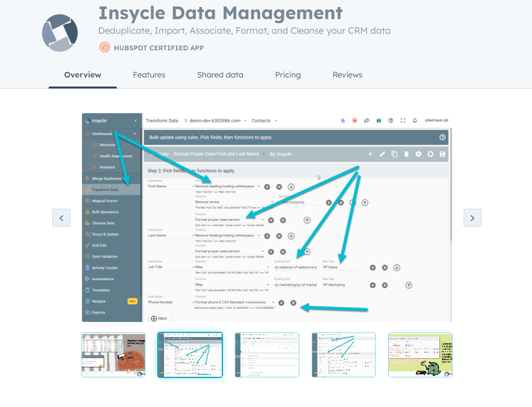Viewport: 532px width, 407px height.
Task: Advance to the next carousel image
Action: click(472, 218)
